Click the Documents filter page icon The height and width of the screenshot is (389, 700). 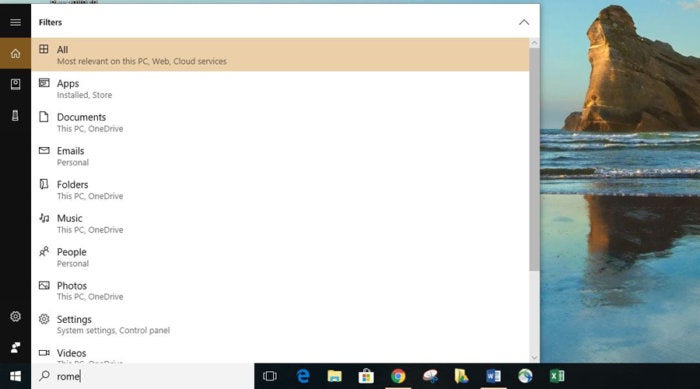point(44,117)
